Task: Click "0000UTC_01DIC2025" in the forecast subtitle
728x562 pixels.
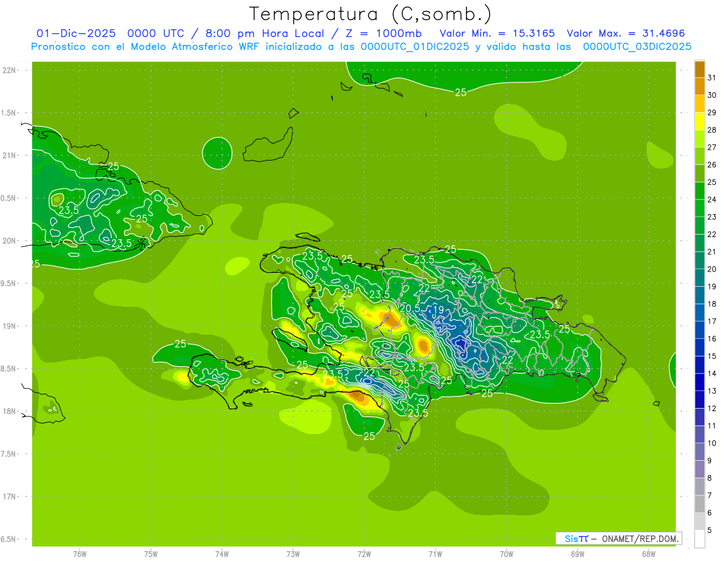Action: click(x=415, y=47)
